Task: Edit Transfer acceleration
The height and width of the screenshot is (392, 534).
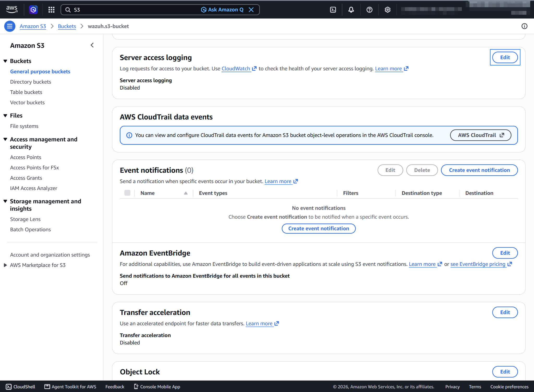Action: coord(505,312)
